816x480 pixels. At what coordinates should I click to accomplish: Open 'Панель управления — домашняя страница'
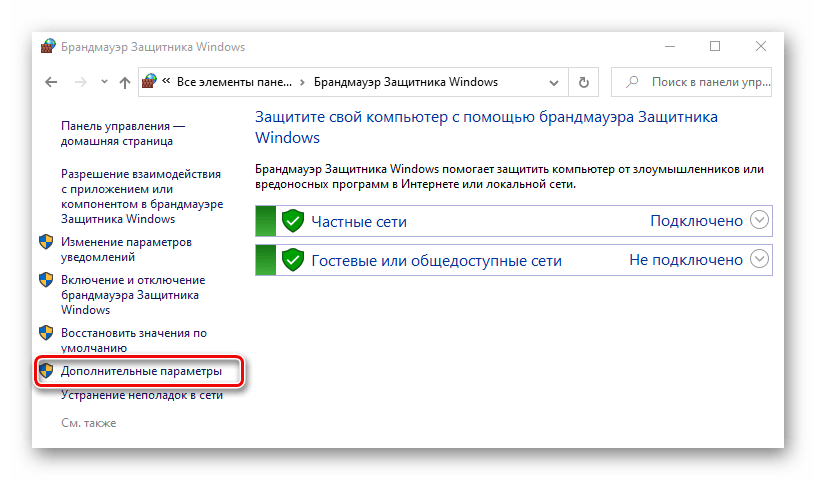pos(123,134)
